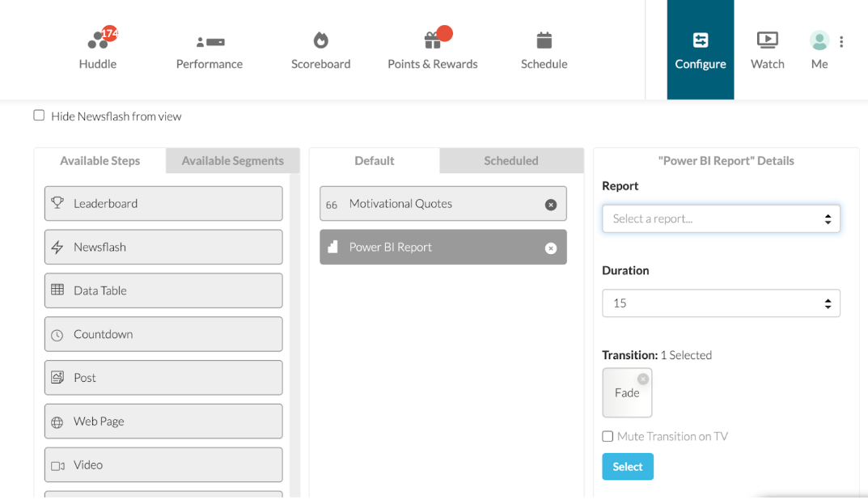Switch to the Available Segments tab

point(232,160)
